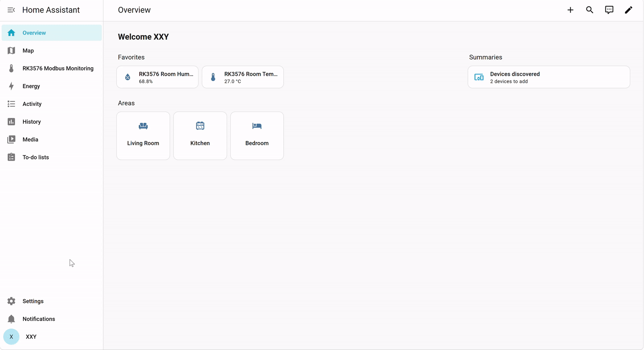This screenshot has width=644, height=350.
Task: Open the History page
Action: point(52,122)
